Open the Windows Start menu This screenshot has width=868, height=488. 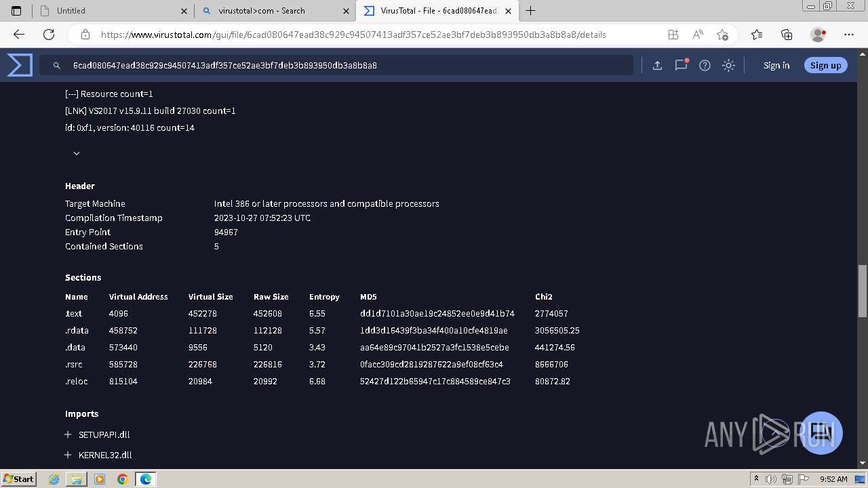(19, 479)
